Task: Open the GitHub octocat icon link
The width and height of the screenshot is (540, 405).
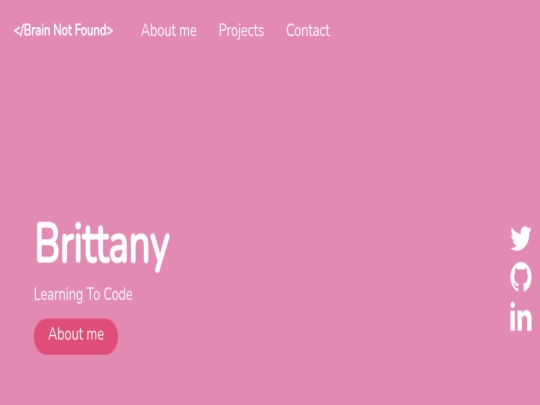Action: click(x=521, y=277)
